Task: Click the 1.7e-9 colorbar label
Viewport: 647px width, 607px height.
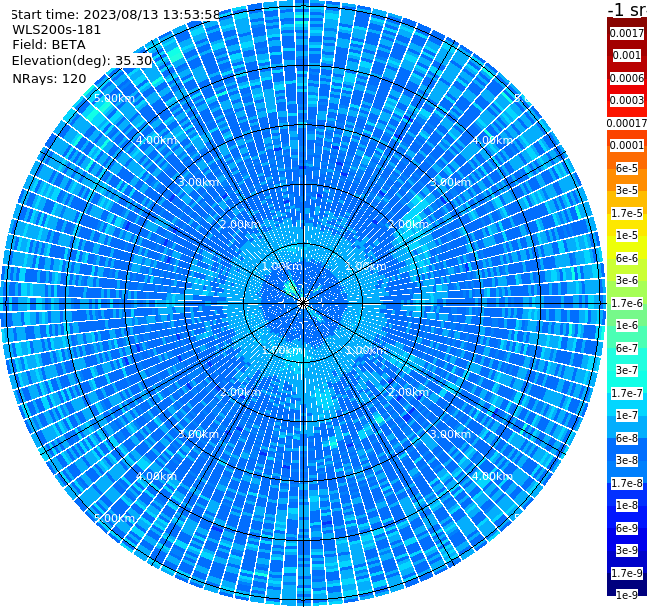Action: pyautogui.click(x=627, y=573)
